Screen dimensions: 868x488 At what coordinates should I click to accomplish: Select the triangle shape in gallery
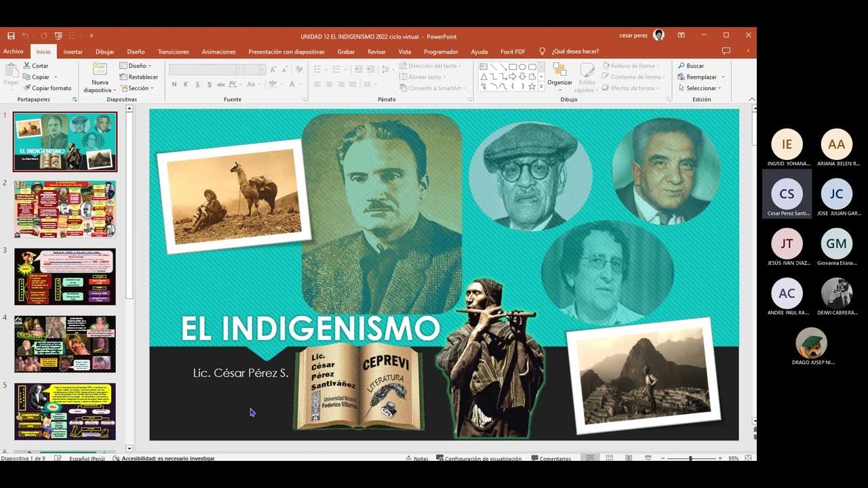click(x=484, y=77)
